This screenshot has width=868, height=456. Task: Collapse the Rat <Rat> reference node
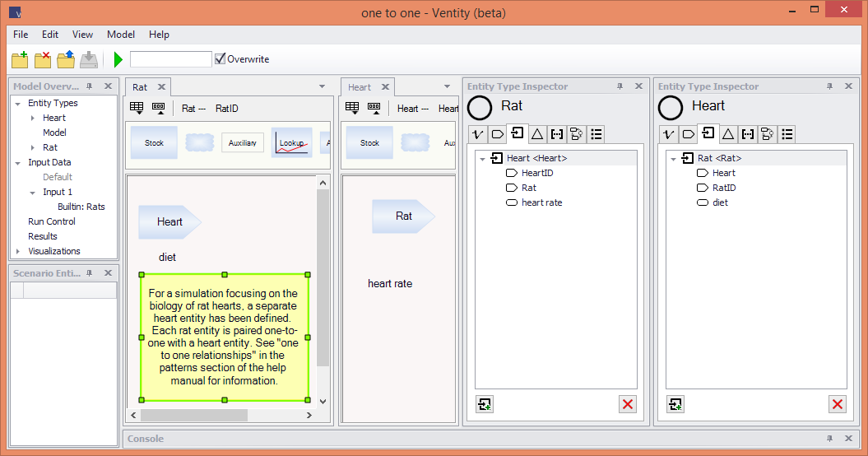point(673,159)
